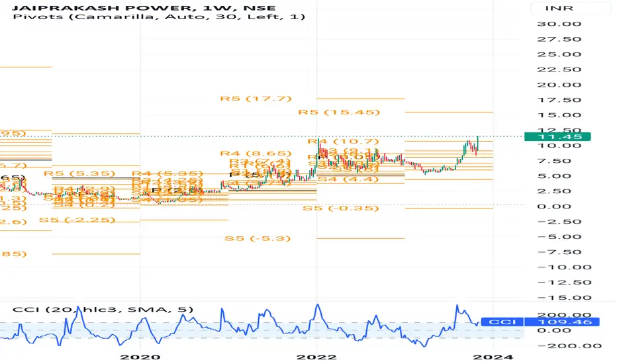The height and width of the screenshot is (364, 617).
Task: Click 27.50 on the price scale
Action: pos(559,39)
